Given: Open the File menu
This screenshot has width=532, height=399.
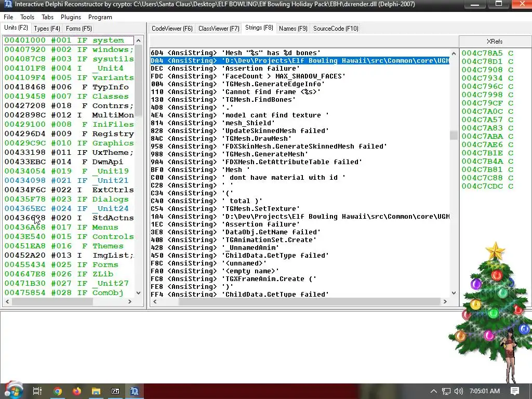Looking at the screenshot, I should click(x=8, y=17).
